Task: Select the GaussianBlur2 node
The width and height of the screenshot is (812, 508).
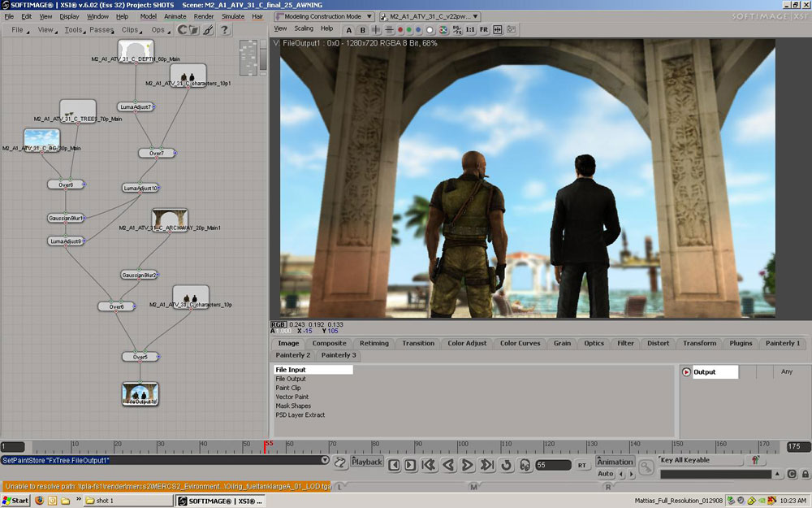Action: (140, 276)
